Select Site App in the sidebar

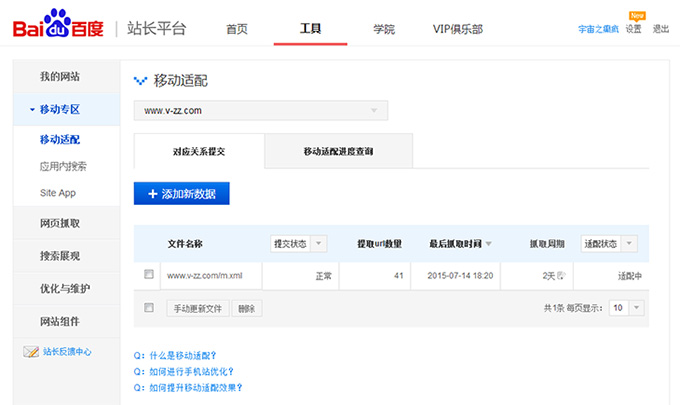(x=58, y=192)
